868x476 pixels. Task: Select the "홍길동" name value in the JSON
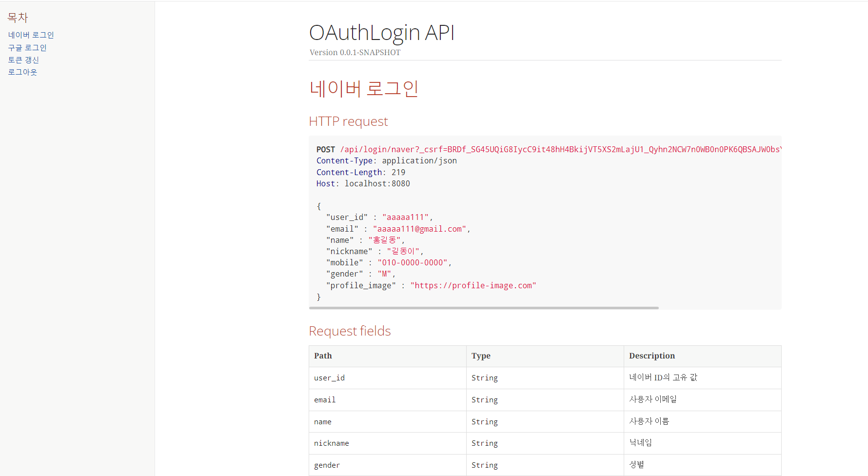tap(384, 240)
